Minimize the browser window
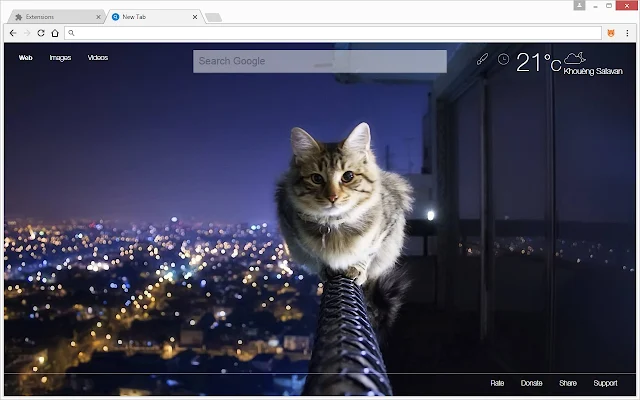 [596, 6]
